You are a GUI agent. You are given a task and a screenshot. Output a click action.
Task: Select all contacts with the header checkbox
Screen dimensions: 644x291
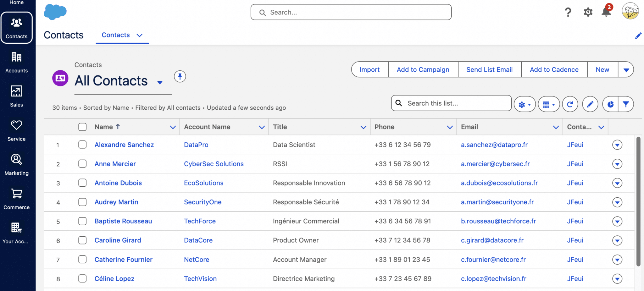click(82, 127)
